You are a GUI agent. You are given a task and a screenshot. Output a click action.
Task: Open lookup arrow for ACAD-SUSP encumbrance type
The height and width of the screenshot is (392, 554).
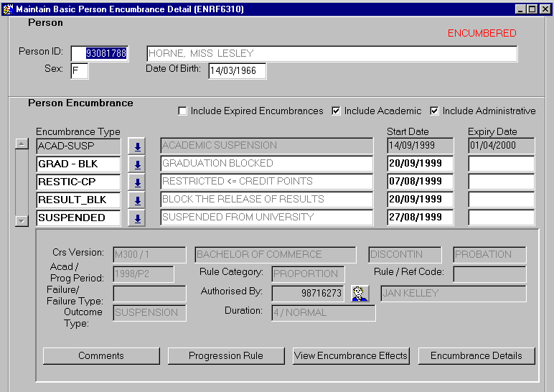[136, 146]
